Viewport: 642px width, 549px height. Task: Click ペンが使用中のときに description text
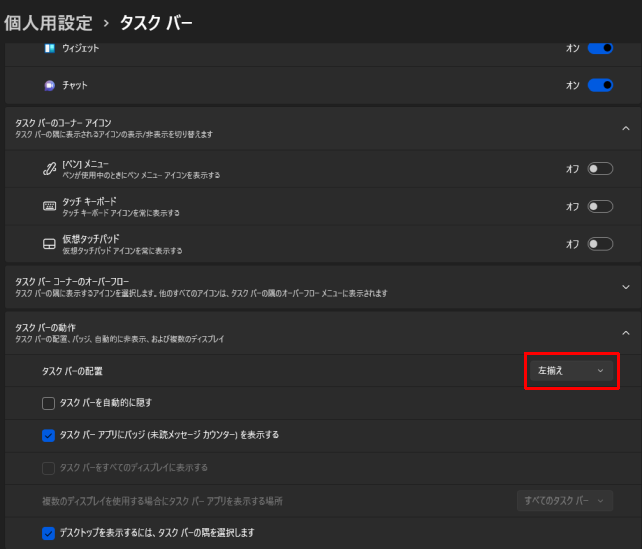point(141,175)
